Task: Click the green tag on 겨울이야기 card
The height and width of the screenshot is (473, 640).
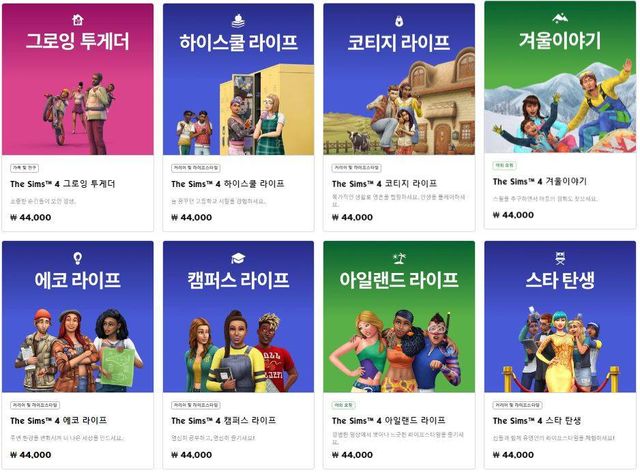Action: [x=504, y=165]
